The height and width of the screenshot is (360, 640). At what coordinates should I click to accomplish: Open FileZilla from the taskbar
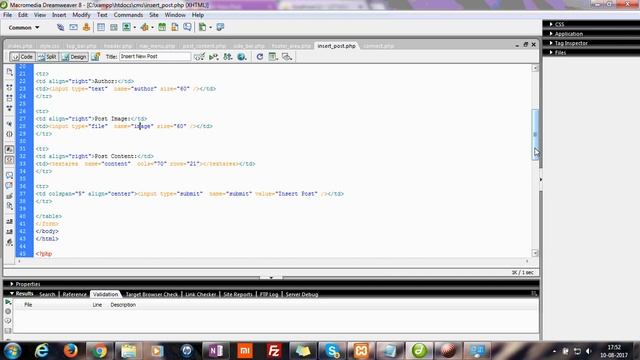point(273,351)
